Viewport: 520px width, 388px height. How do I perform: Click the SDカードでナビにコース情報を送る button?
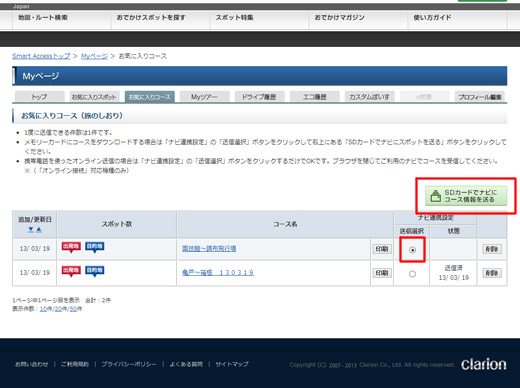click(x=466, y=196)
